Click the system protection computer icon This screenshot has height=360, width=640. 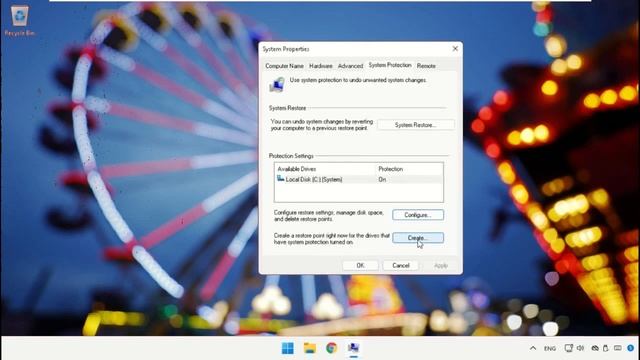(x=277, y=84)
